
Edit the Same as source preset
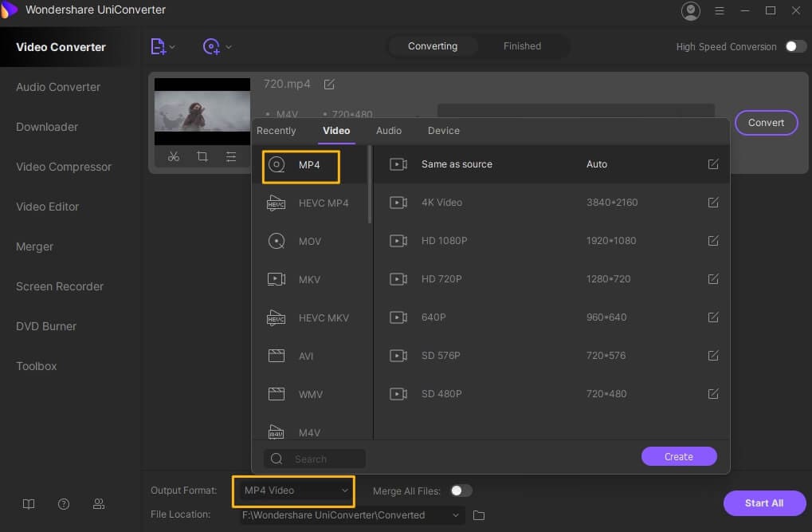pos(713,164)
